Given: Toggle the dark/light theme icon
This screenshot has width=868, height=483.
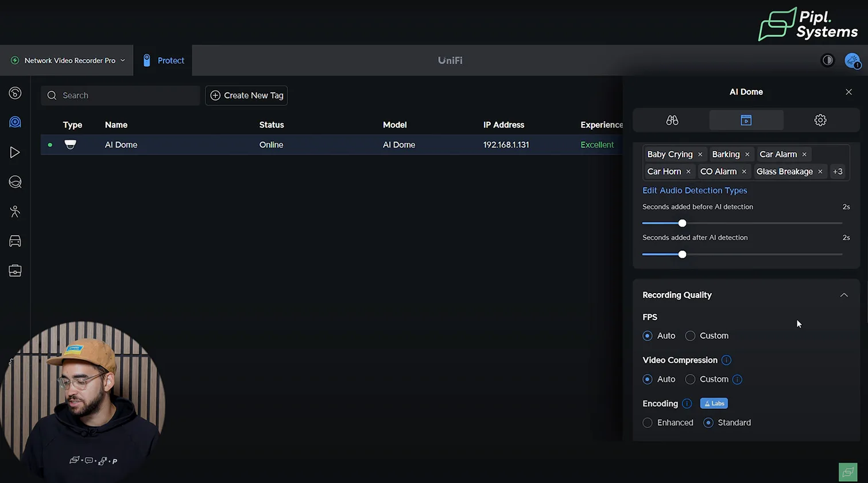Looking at the screenshot, I should point(827,60).
